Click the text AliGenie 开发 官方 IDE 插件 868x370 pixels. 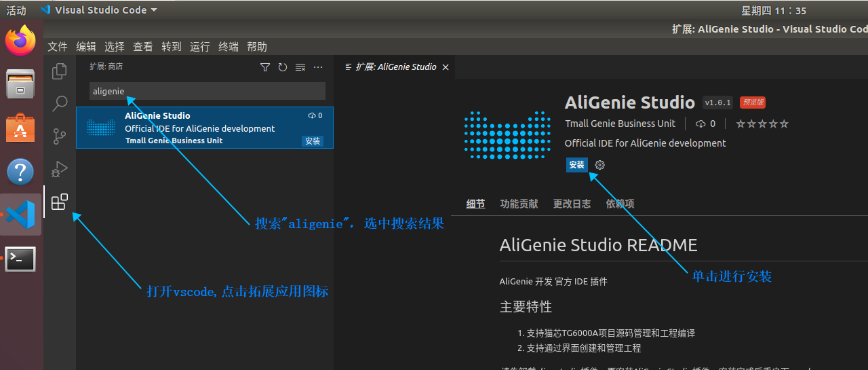(x=553, y=281)
